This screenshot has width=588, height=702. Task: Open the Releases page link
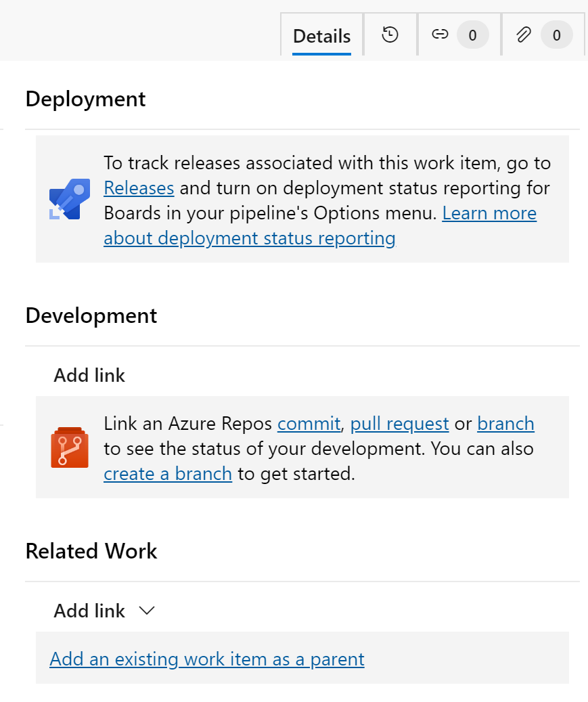139,188
